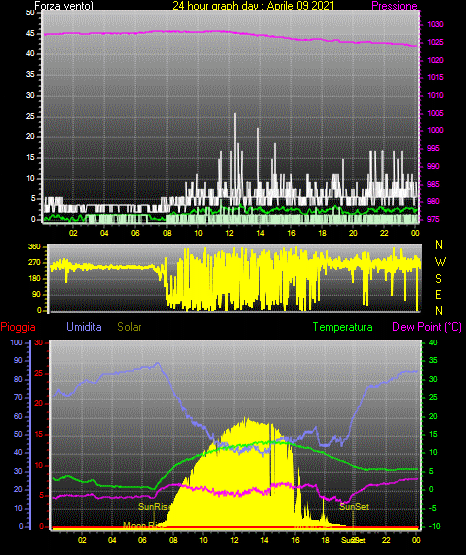Click the Dew Point (°C) legend label
Image resolution: width=466 pixels, height=555 pixels.
(x=427, y=327)
